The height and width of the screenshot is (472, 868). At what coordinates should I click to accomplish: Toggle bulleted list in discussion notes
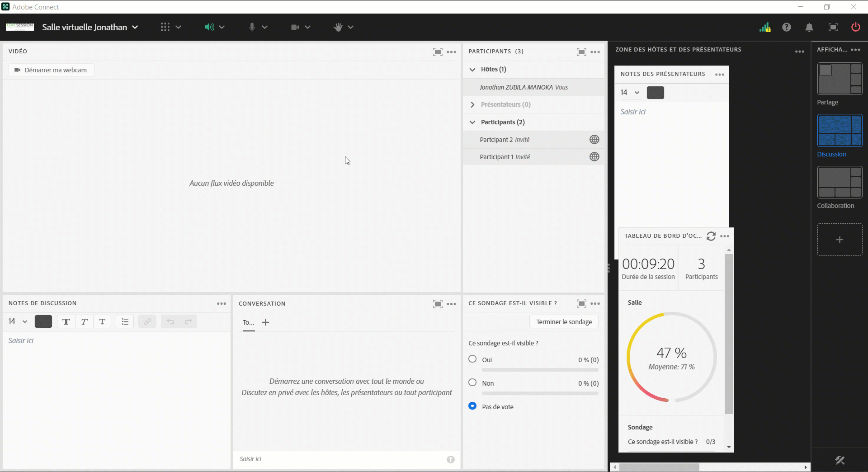[125, 322]
